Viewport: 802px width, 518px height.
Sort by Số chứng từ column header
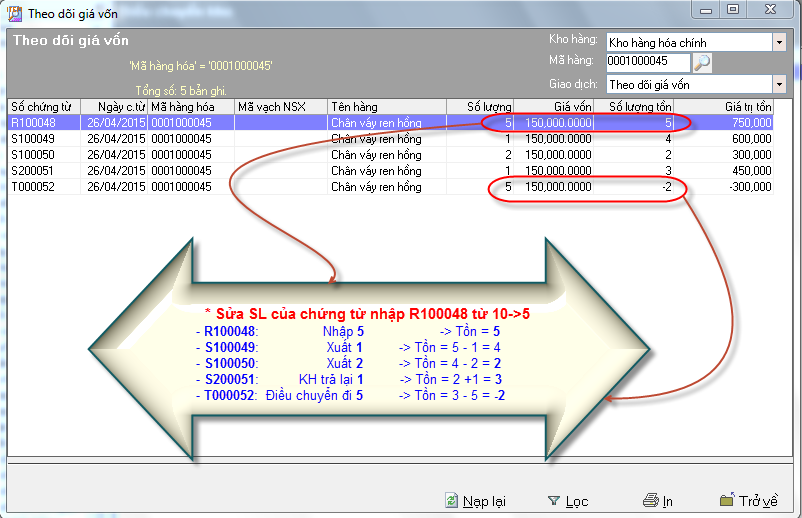(x=42, y=106)
